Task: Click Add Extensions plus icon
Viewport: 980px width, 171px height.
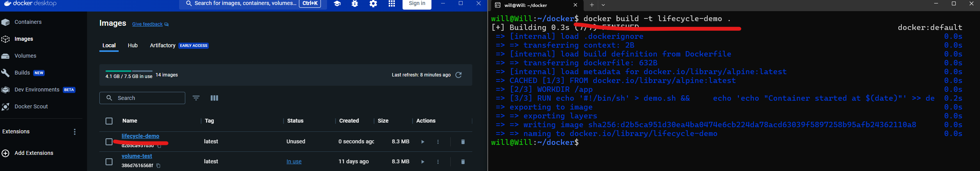Action: (x=5, y=153)
